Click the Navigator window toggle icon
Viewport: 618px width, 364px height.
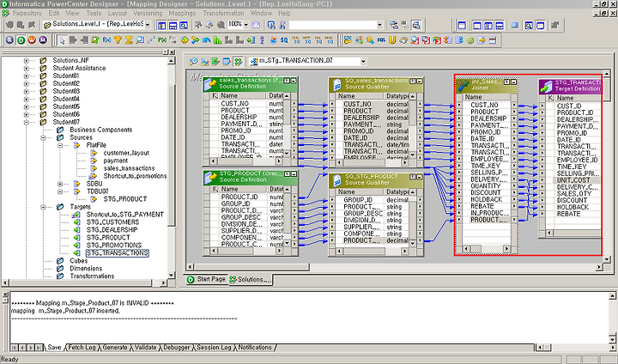point(161,25)
